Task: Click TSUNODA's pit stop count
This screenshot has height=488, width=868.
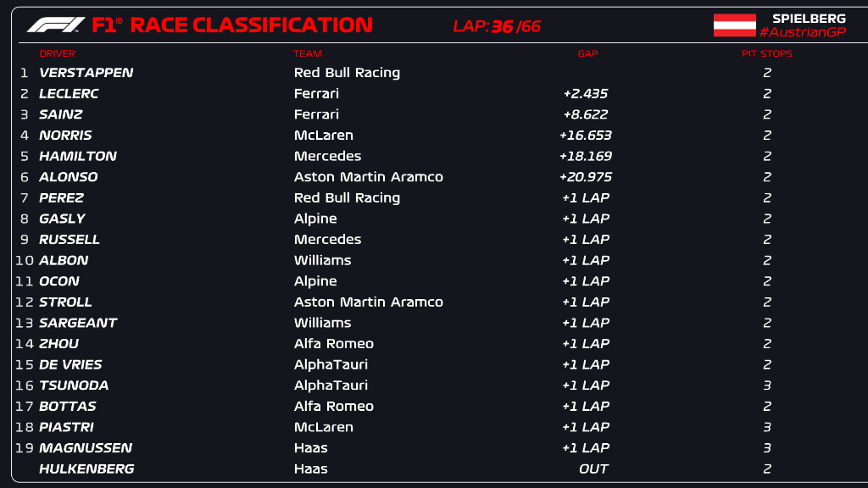Action: pos(767,385)
